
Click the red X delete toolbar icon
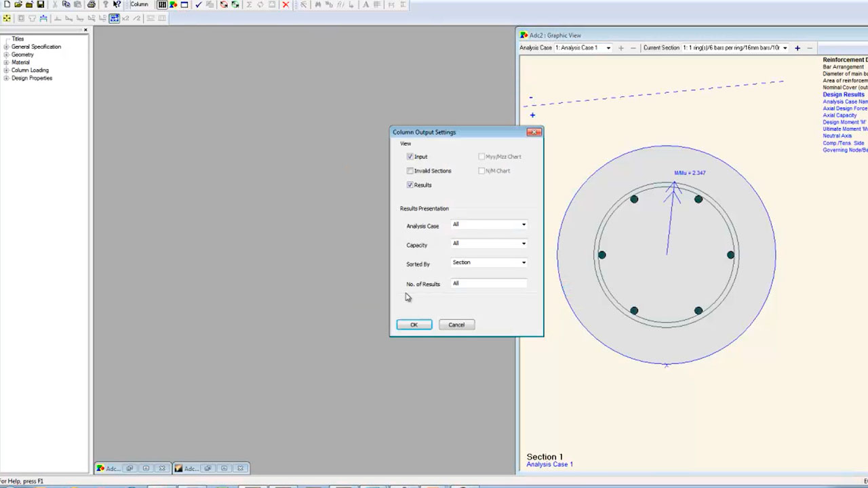click(x=285, y=5)
